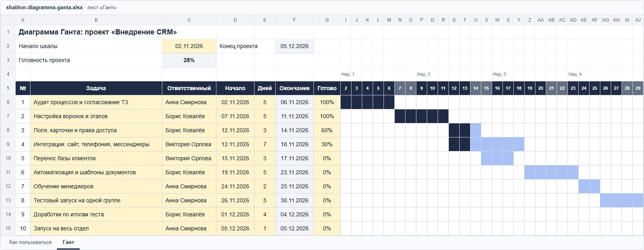644x250 pixels.
Task: Select the «Нед. 3» week label
Action: pyautogui.click(x=499, y=74)
